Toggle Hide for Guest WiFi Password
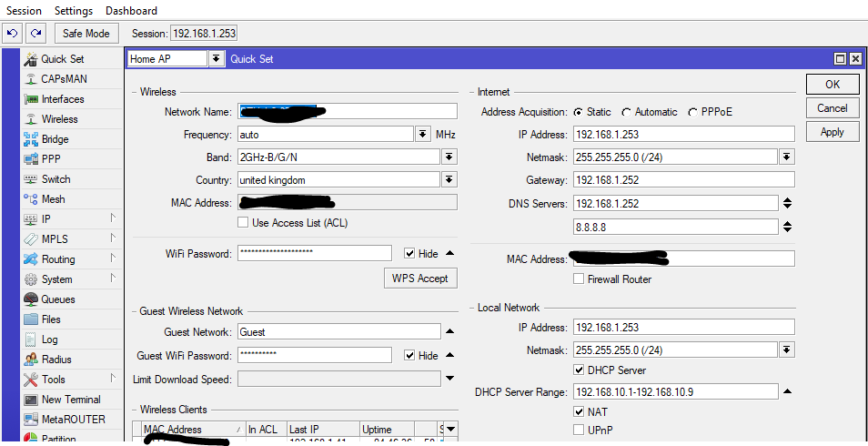868x446 pixels. pyautogui.click(x=409, y=356)
